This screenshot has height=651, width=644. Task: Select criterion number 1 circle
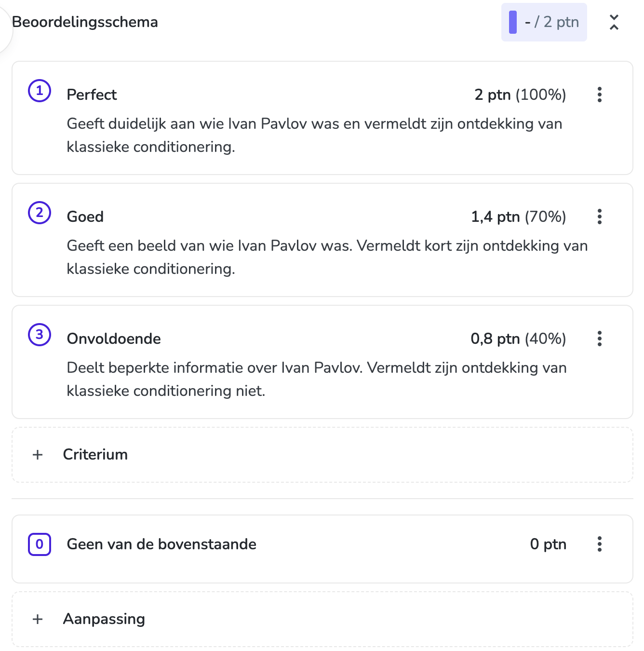click(x=40, y=91)
